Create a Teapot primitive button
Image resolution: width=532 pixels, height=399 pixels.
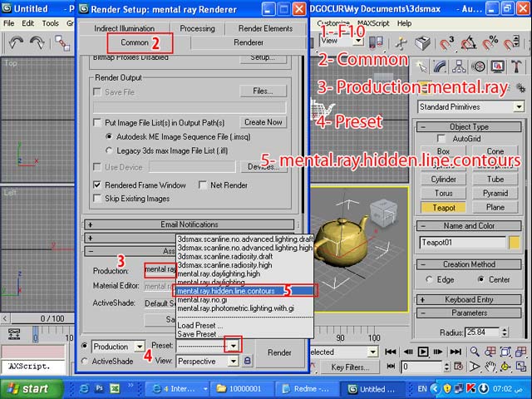[x=443, y=207]
